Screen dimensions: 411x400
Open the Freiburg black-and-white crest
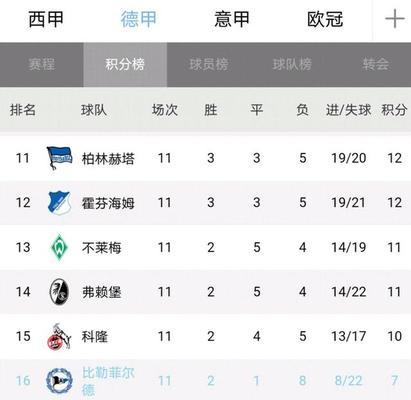pyautogui.click(x=59, y=292)
